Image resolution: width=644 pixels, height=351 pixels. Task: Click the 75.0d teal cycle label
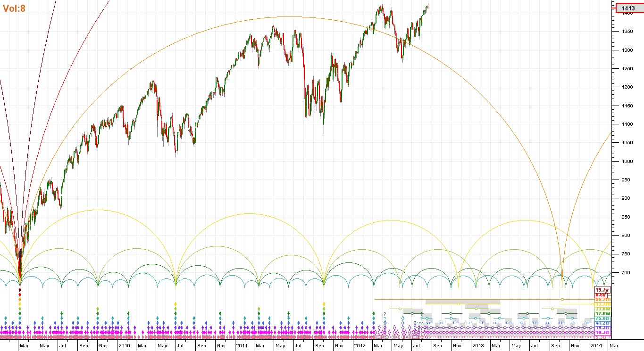tap(602, 318)
